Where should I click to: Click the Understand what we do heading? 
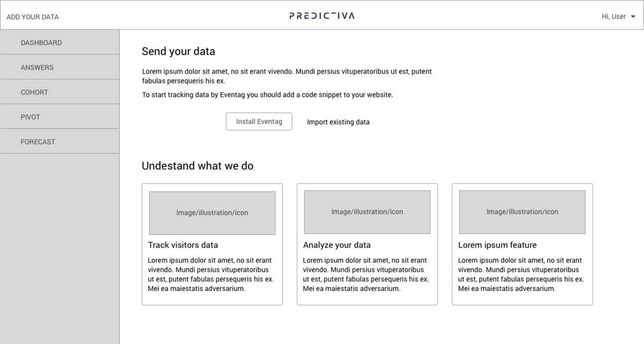(x=198, y=166)
